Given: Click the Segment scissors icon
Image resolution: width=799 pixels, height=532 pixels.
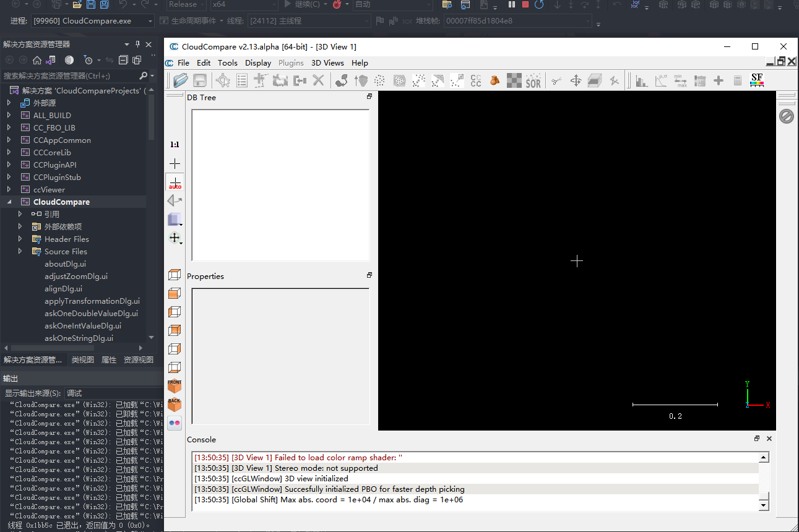Looking at the screenshot, I should [556, 80].
